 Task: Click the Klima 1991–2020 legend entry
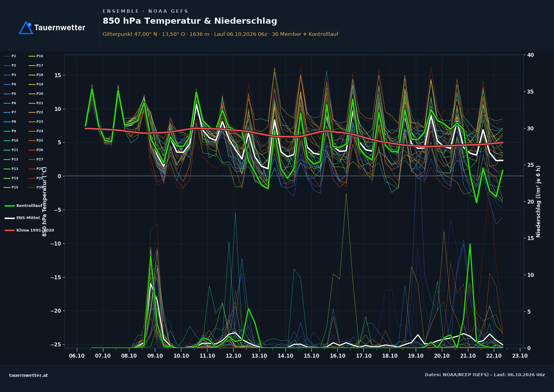point(29,230)
